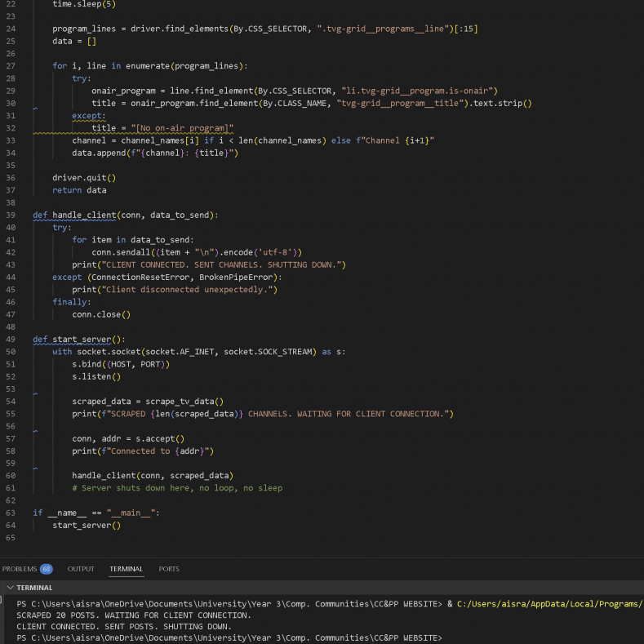Click 'for item in data_to_send:' line
The width and height of the screenshot is (644, 644).
(133, 240)
